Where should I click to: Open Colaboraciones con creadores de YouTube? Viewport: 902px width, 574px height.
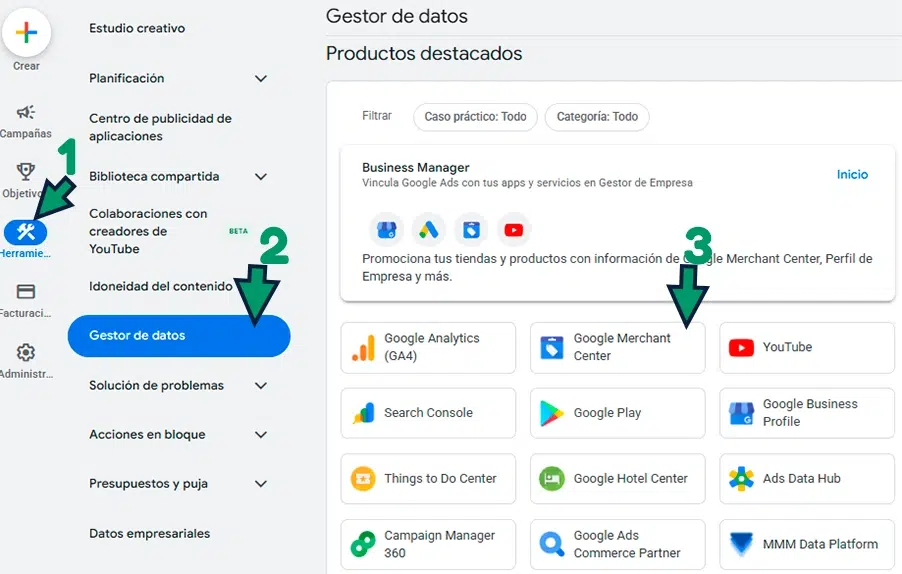148,231
